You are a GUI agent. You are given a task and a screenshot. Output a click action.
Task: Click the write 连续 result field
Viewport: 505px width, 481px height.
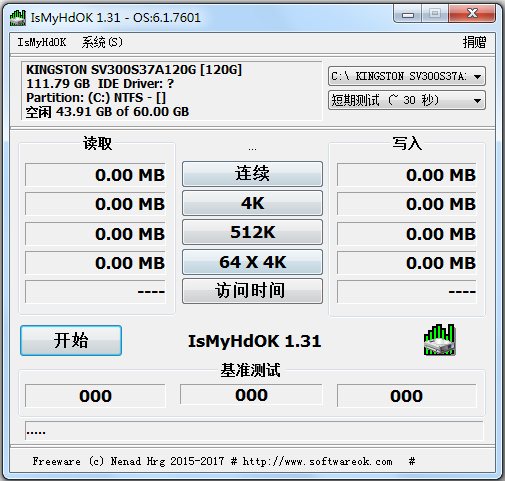click(407, 175)
